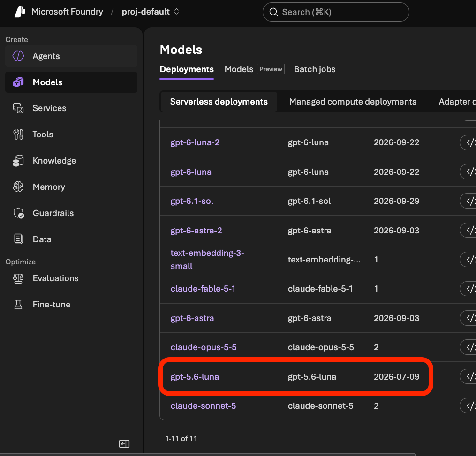
Task: Focus the Search (⌘K) input field
Action: (x=336, y=12)
